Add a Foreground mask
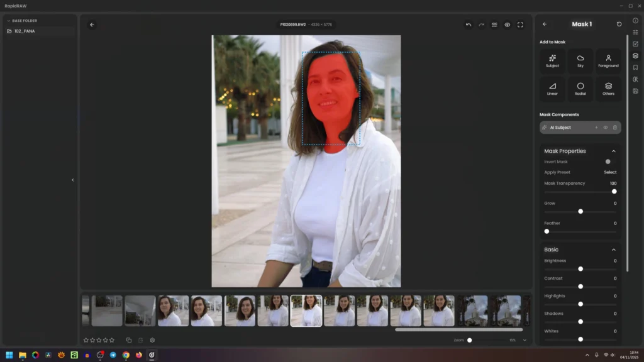 pos(608,61)
